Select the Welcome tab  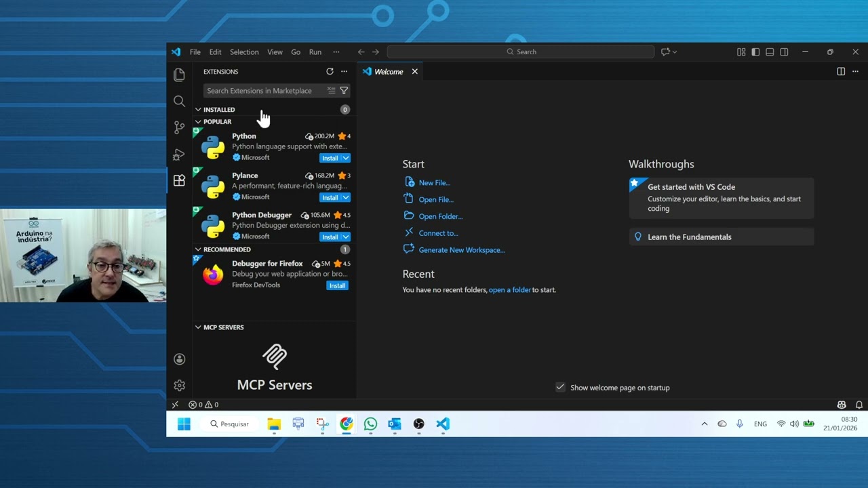tap(389, 71)
